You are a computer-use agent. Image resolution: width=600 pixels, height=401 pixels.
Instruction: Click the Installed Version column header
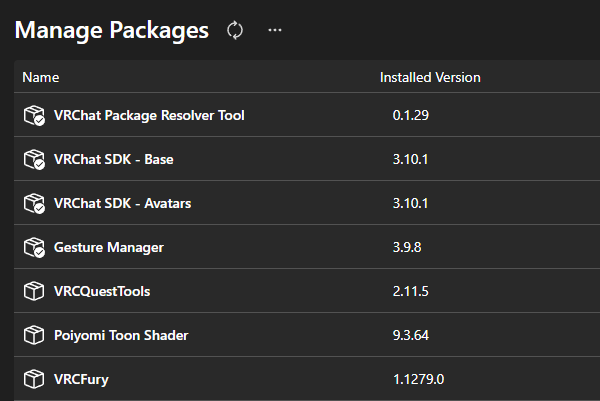click(430, 77)
